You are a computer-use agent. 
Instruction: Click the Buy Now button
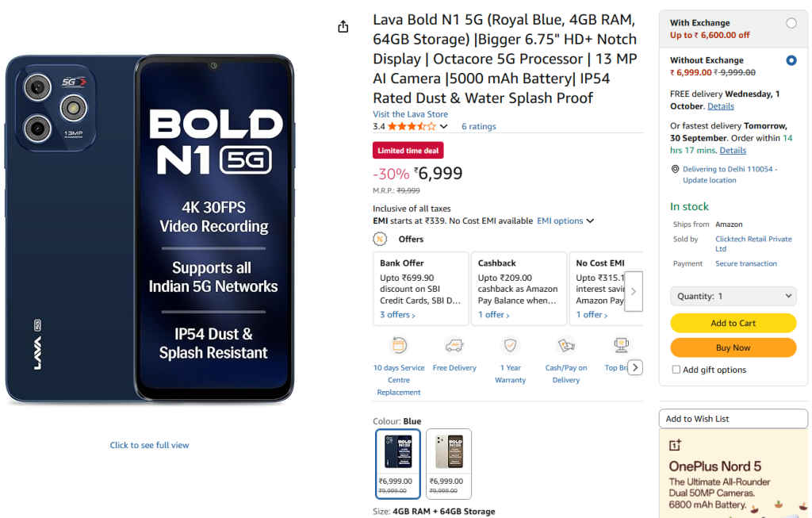coord(733,347)
